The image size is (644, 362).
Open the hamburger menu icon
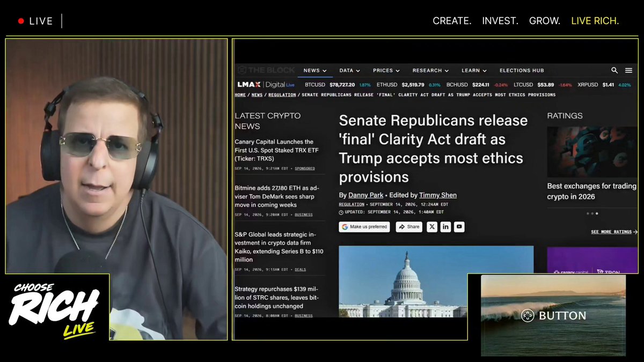coord(628,70)
